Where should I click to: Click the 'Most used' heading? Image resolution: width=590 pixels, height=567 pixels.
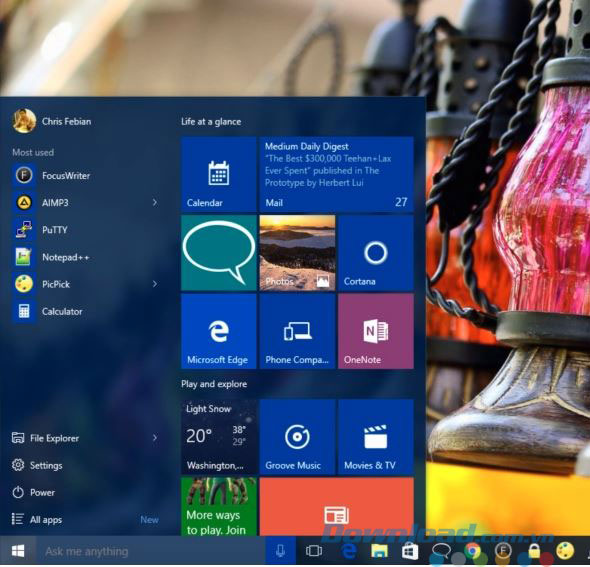click(33, 152)
